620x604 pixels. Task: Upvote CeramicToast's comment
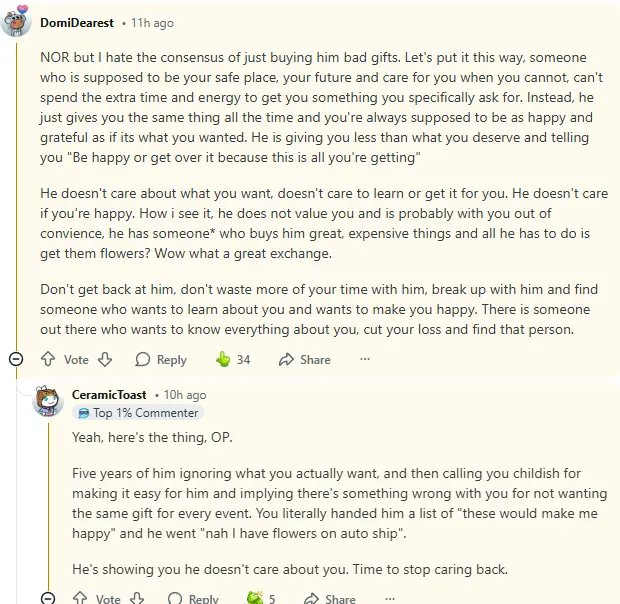79,598
